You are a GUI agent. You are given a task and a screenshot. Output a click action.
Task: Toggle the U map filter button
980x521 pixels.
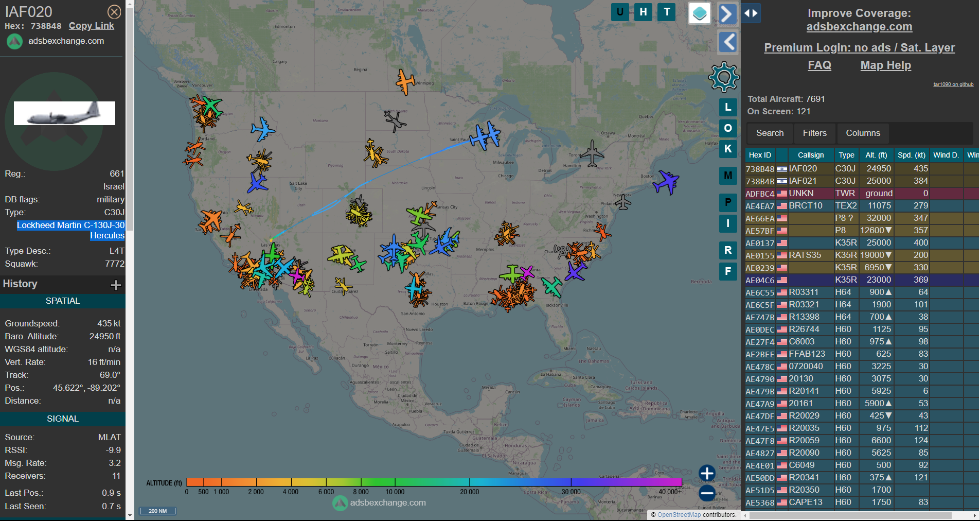tap(620, 12)
